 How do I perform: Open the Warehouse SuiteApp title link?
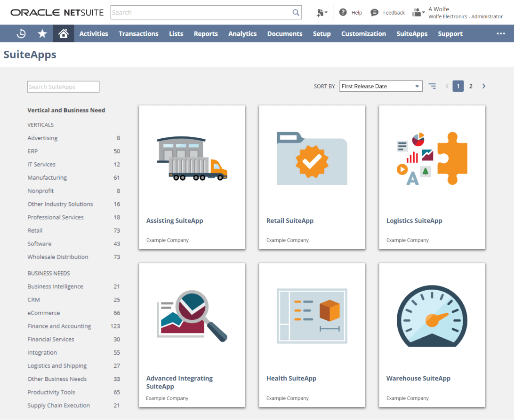tap(418, 379)
